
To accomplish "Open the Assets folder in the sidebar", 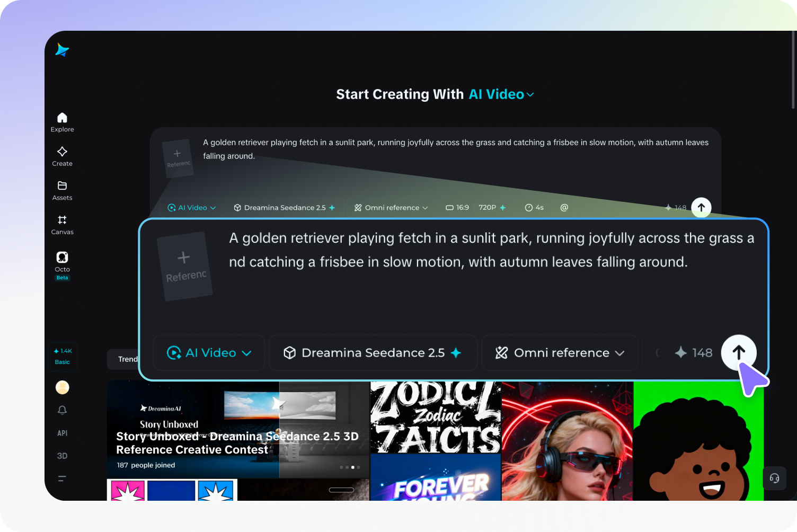I will [62, 191].
